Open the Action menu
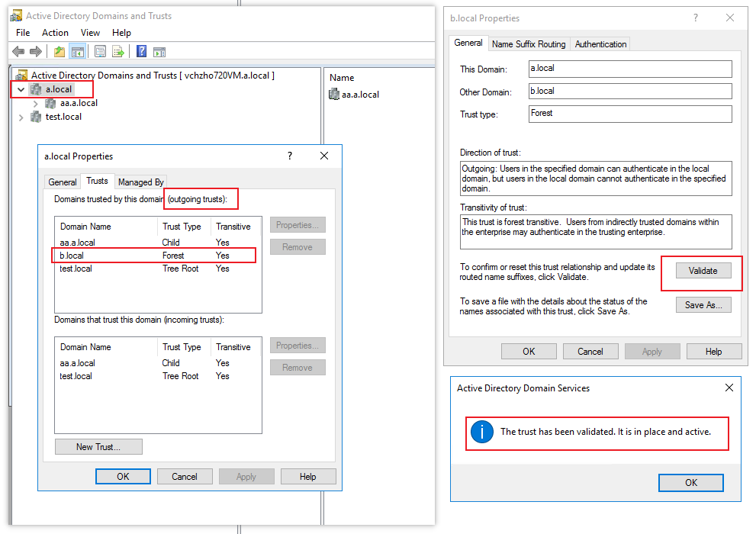The height and width of the screenshot is (534, 756). (54, 32)
